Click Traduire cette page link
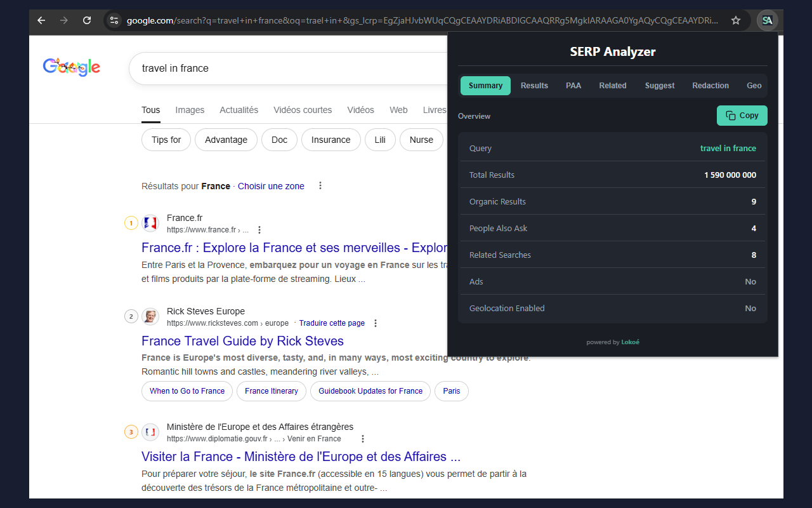812x508 pixels. click(x=332, y=323)
